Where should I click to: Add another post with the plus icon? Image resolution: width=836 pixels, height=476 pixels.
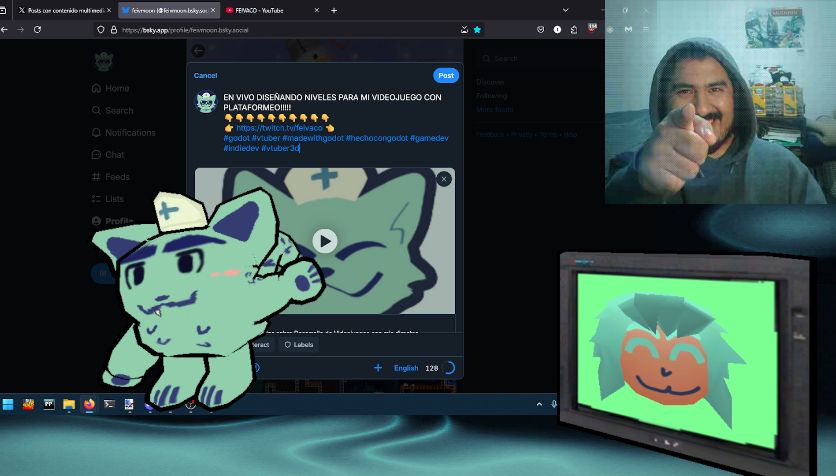click(377, 368)
